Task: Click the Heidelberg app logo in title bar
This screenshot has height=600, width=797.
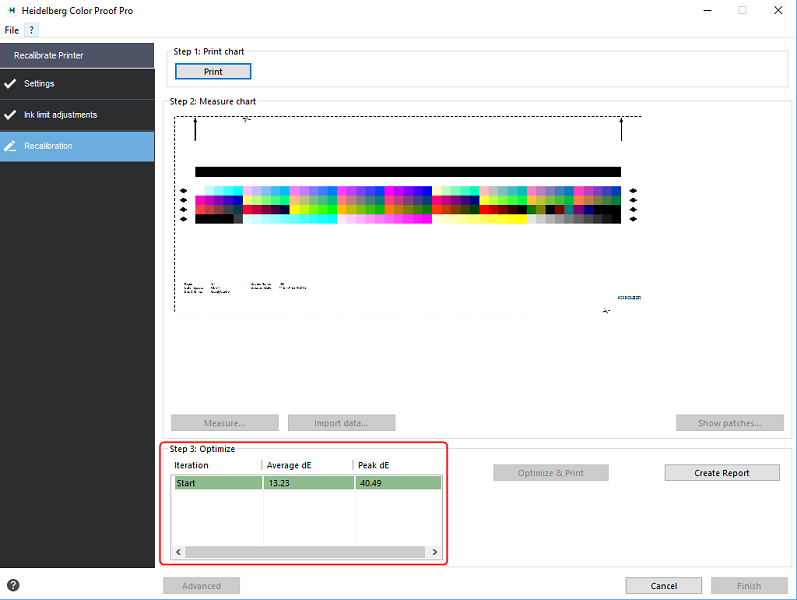Action: (x=11, y=10)
